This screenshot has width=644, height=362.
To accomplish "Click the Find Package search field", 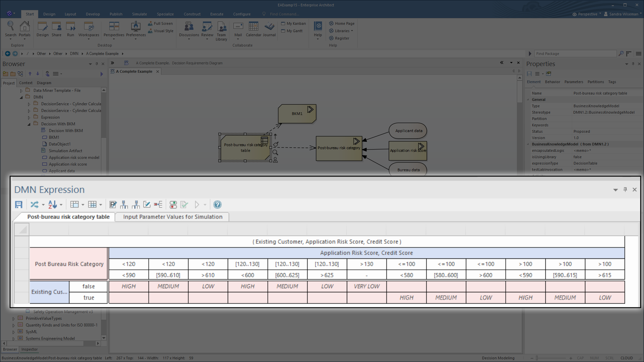I will click(575, 54).
